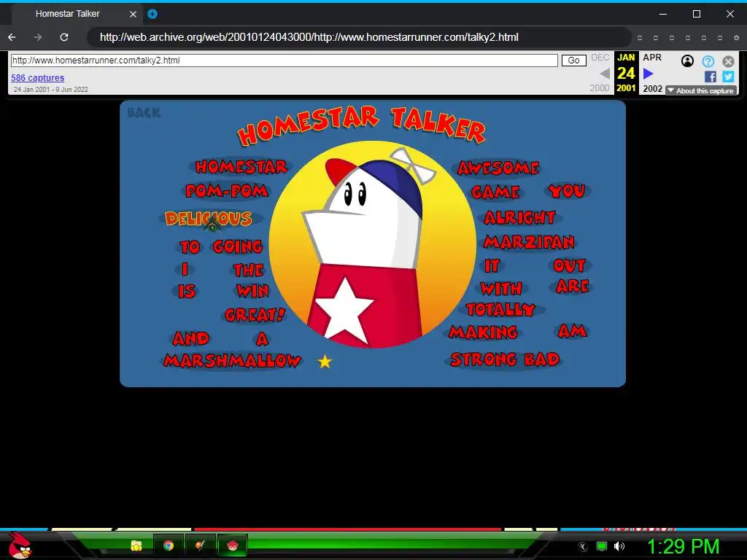Open Wayback Machine help question icon
This screenshot has height=560, width=747.
tap(708, 61)
